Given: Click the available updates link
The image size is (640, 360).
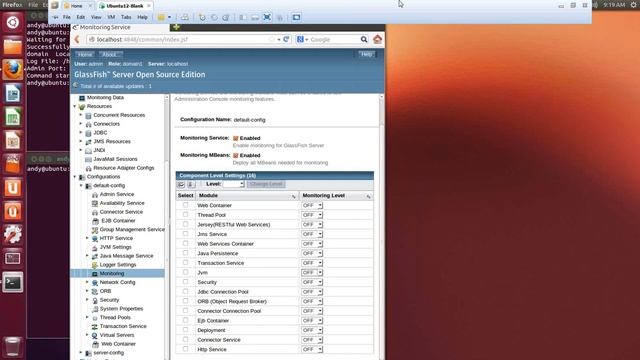Looking at the screenshot, I should 116,86.
